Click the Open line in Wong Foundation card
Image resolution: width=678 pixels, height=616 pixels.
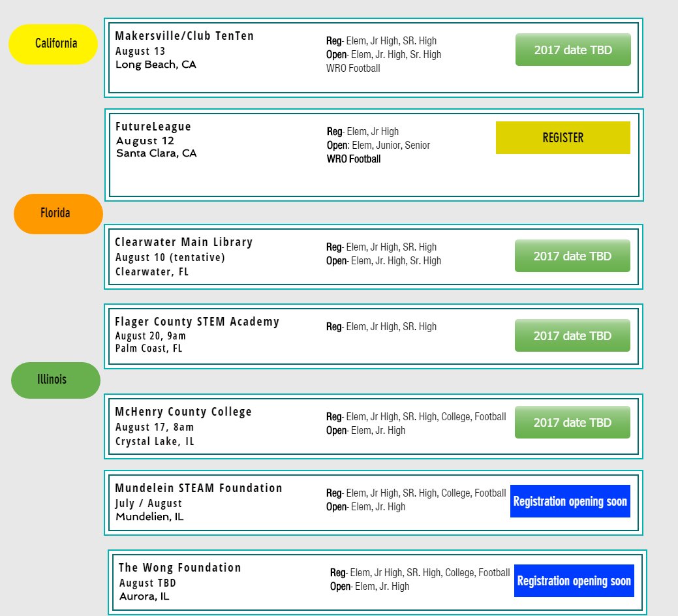[370, 587]
